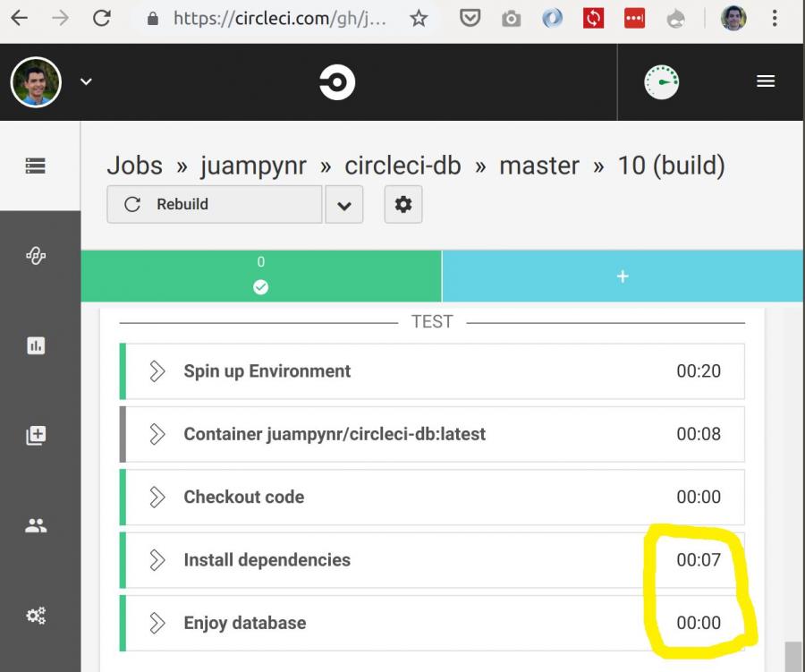
Task: Open Team people sidebar icon
Action: (x=36, y=525)
